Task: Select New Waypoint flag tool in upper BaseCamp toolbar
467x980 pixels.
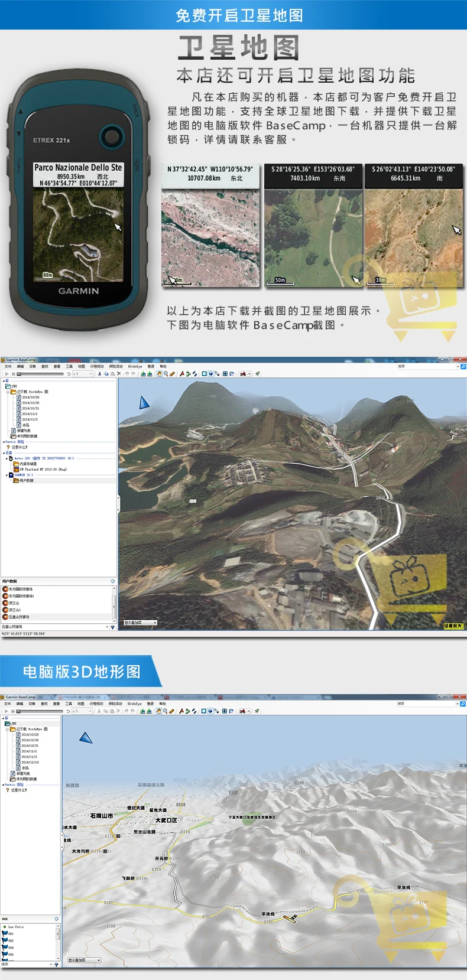Action: point(182,374)
